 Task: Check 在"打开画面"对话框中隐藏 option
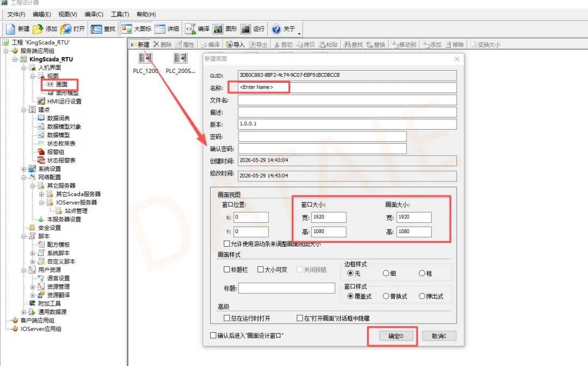point(299,318)
